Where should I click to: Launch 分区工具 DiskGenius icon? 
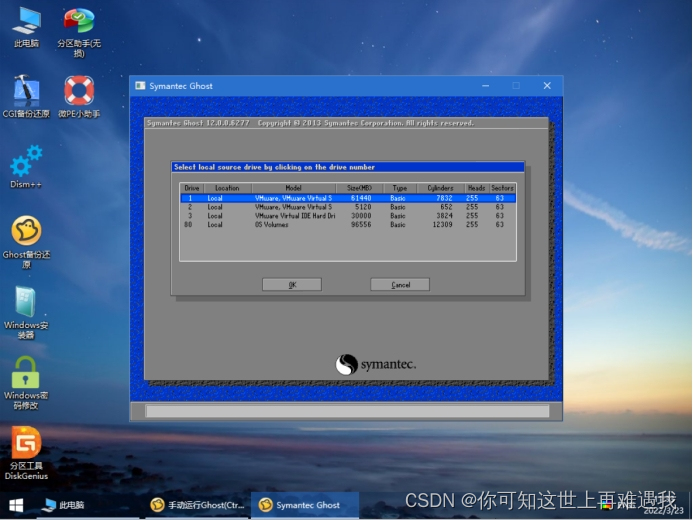pyautogui.click(x=26, y=453)
